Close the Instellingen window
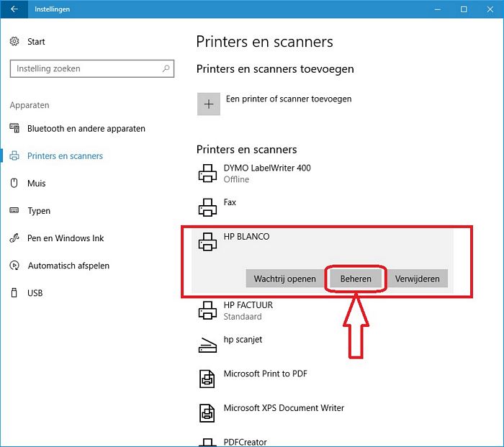 pyautogui.click(x=490, y=9)
